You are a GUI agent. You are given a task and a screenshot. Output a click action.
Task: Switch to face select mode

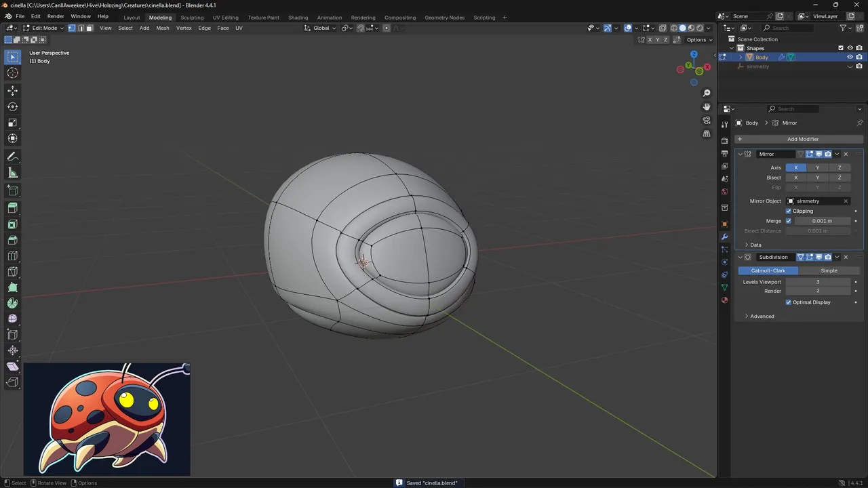[x=90, y=28]
